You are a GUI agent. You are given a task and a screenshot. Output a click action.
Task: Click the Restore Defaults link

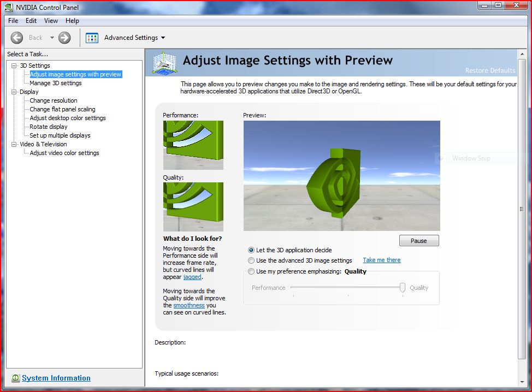(490, 70)
